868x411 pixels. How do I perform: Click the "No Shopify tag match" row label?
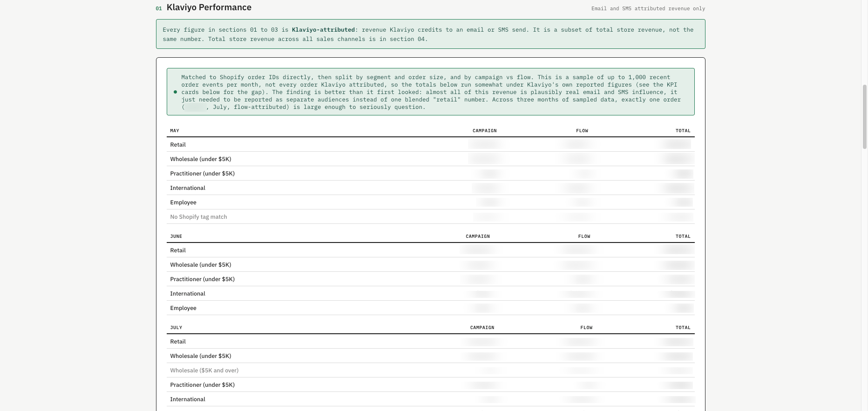[x=199, y=217]
